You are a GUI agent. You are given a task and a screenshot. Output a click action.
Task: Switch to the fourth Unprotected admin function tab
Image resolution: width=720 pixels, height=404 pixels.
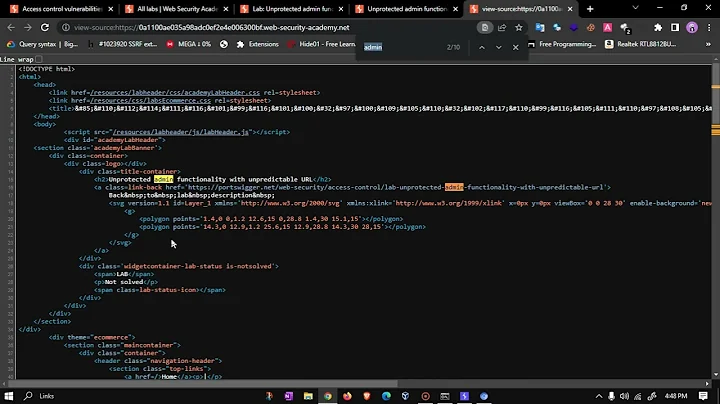pos(407,9)
